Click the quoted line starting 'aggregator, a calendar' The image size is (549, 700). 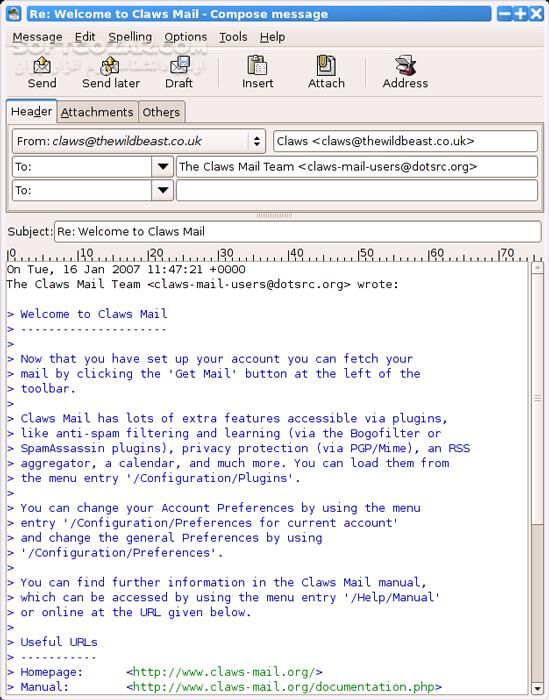click(235, 463)
